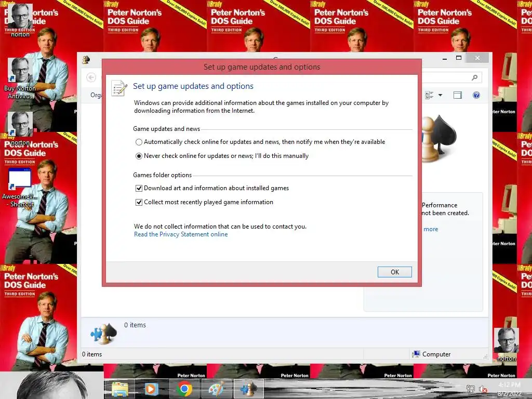Open the AwesomeV Shortcut desktop icon
Screen dimensions: 532x399
tap(20, 188)
